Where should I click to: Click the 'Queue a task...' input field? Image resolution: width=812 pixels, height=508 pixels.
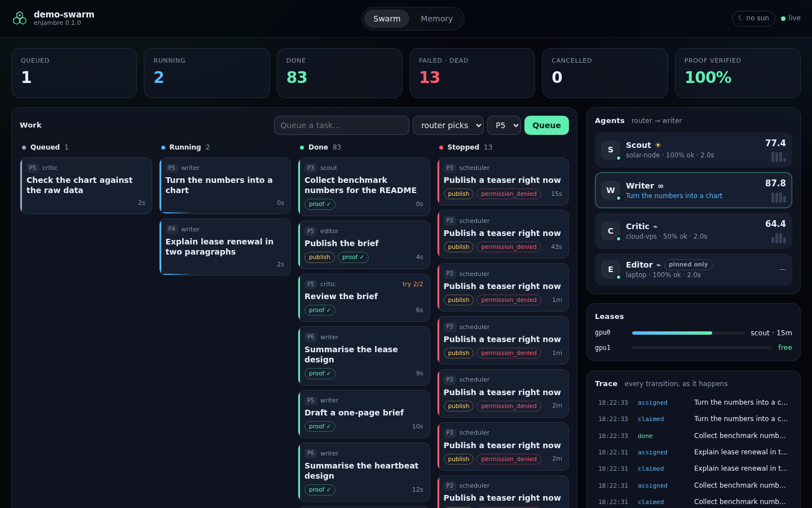(342, 125)
